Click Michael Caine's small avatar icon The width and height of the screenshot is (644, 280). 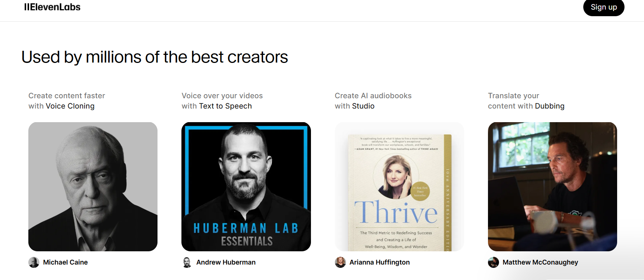(x=34, y=262)
